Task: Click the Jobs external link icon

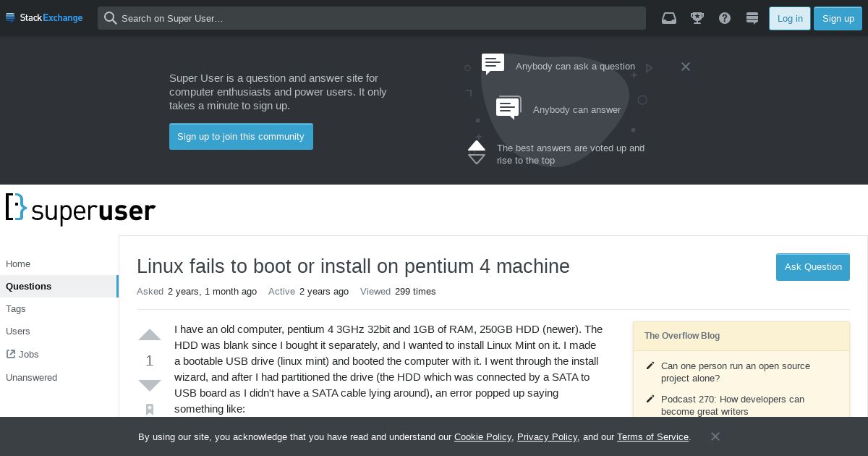Action: [11, 354]
